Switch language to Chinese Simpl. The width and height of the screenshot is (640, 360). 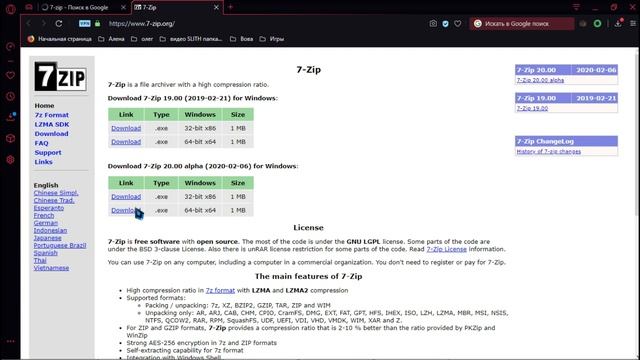[56, 193]
